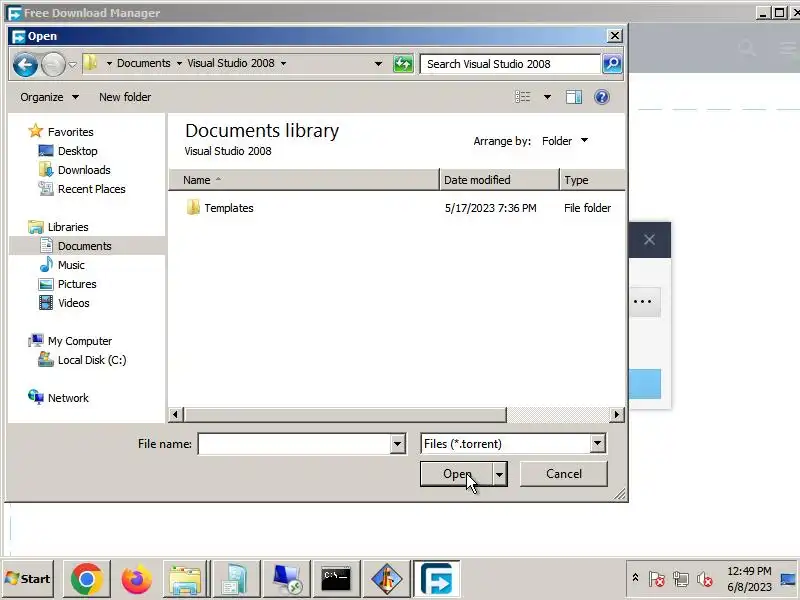Open the File name dropdown arrow
The width and height of the screenshot is (800, 600).
(397, 444)
